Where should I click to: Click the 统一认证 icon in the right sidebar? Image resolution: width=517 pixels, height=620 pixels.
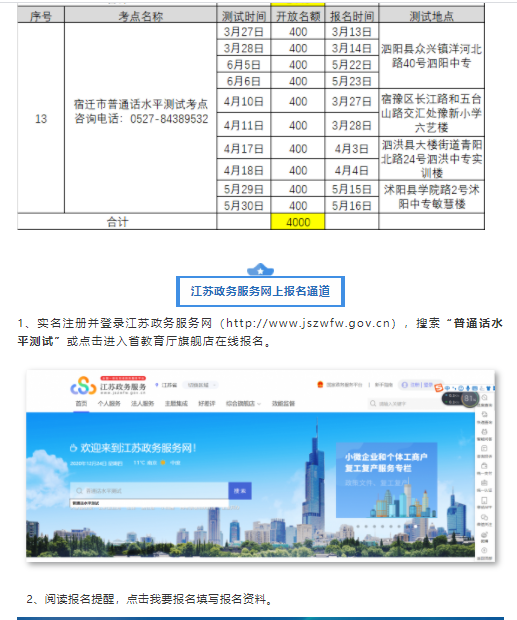(484, 483)
